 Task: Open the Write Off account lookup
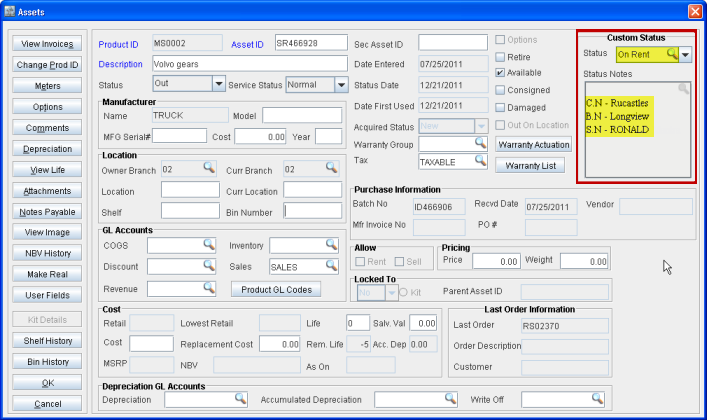597,398
